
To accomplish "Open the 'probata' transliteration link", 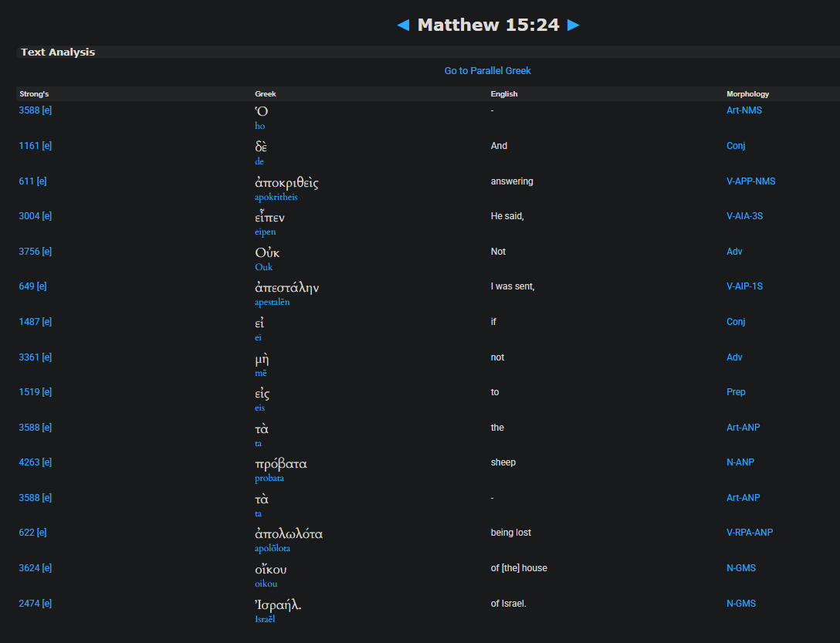I will coord(269,478).
